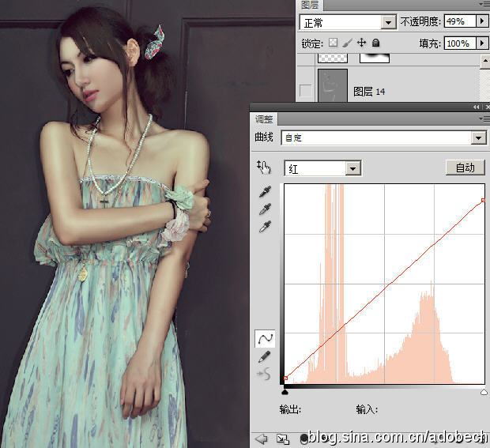Click the 不透明度 49% opacity field

click(x=458, y=22)
